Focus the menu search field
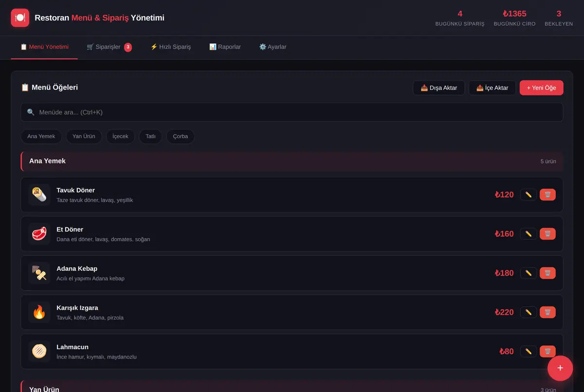This screenshot has height=392, width=584. pyautogui.click(x=292, y=112)
